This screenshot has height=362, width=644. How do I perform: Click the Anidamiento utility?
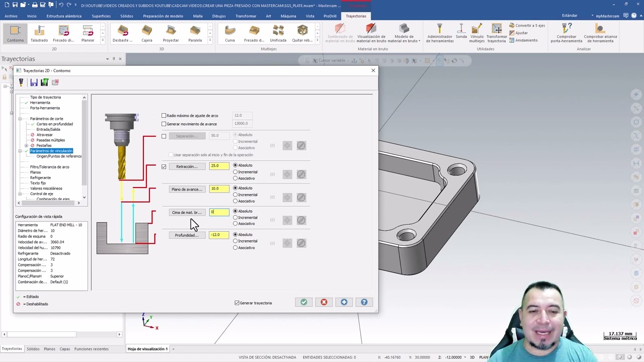pos(523,40)
